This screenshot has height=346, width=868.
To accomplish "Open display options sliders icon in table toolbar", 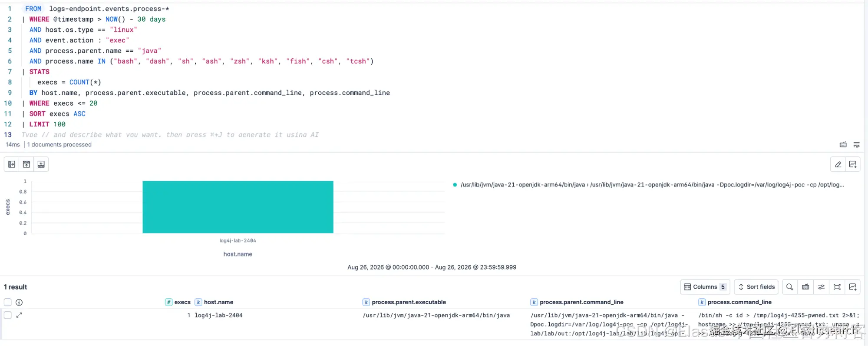I will tap(821, 287).
